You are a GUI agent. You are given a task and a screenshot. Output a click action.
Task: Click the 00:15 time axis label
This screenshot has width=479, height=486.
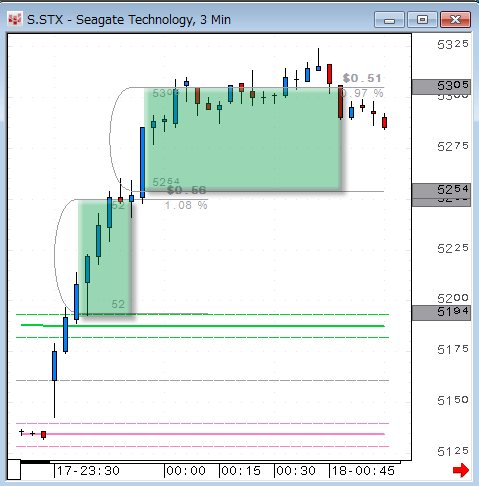click(x=241, y=471)
